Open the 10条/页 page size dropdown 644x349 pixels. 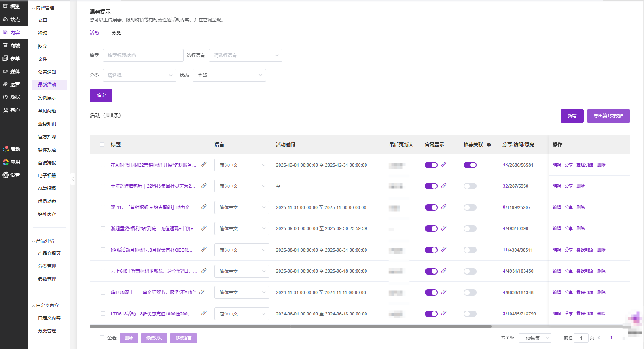click(536, 338)
